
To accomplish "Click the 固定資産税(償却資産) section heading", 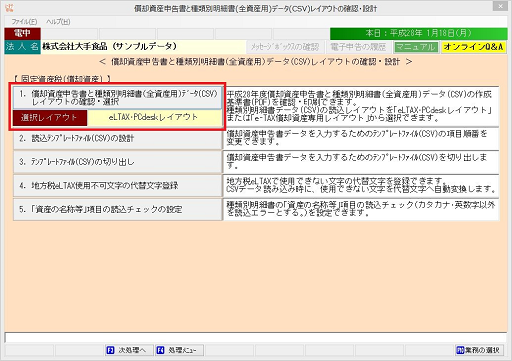I will click(62, 79).
